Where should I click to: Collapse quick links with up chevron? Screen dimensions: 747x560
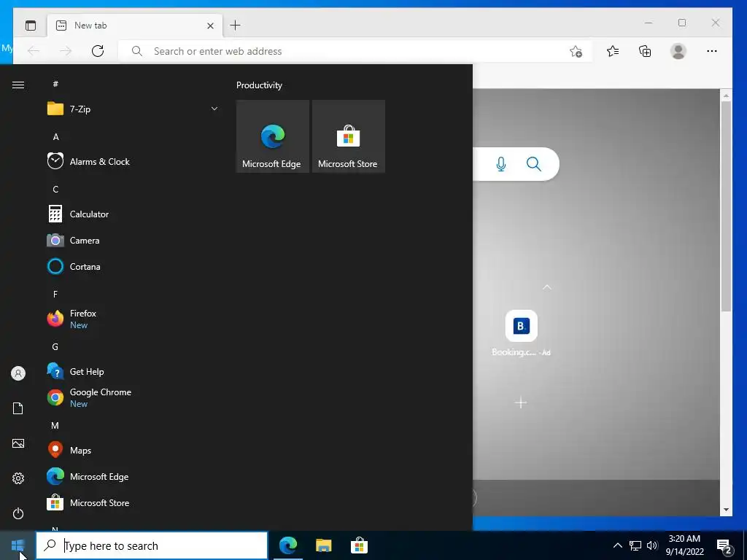[x=547, y=287]
